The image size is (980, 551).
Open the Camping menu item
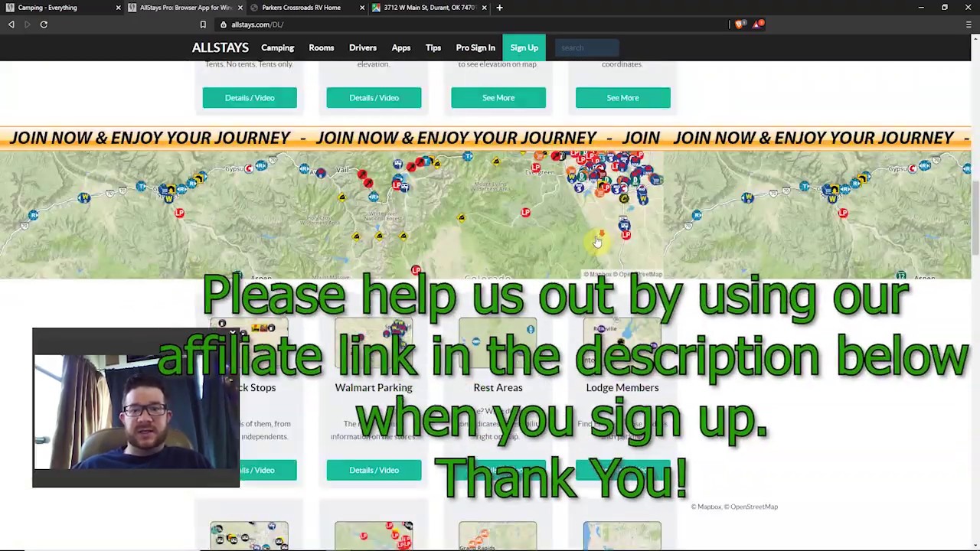tap(277, 47)
